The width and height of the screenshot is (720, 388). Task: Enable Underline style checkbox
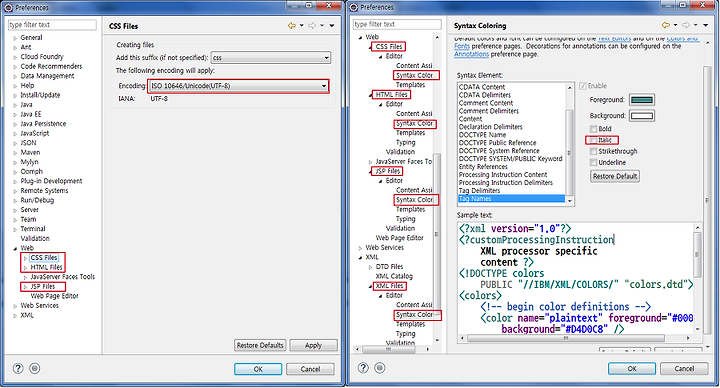[593, 162]
